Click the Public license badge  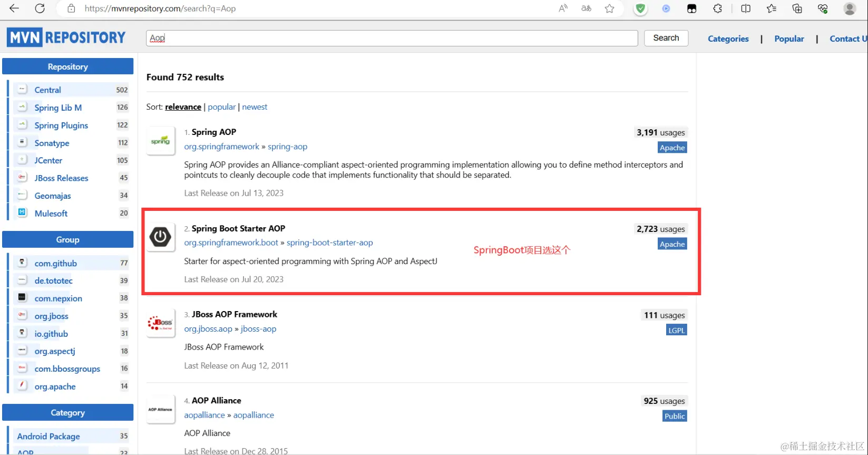[x=675, y=416]
